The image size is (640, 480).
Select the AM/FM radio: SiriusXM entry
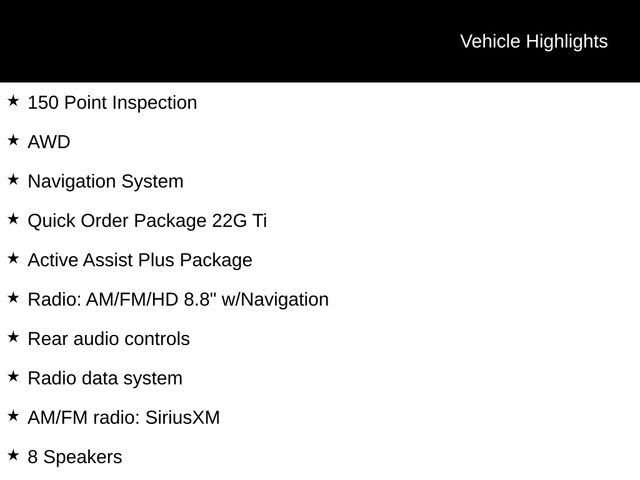point(123,417)
